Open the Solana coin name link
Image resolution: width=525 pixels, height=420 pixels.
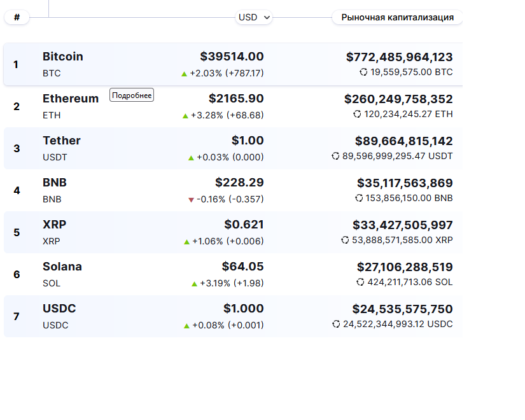pyautogui.click(x=62, y=267)
